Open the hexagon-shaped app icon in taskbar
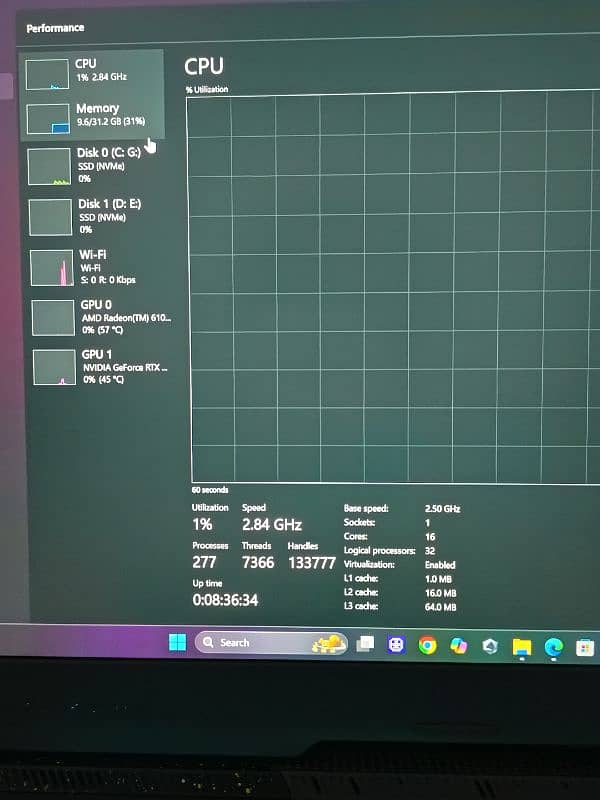Image resolution: width=600 pixels, height=800 pixels. tap(490, 646)
